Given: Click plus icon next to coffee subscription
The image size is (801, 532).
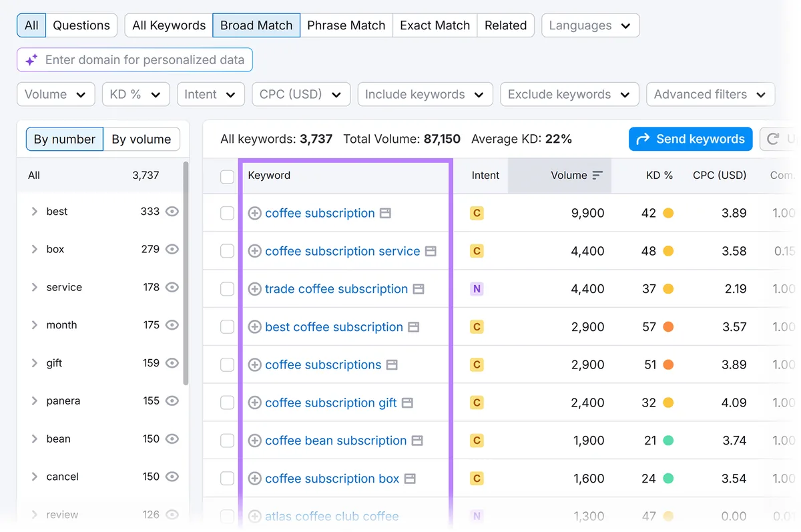Looking at the screenshot, I should click(x=254, y=214).
